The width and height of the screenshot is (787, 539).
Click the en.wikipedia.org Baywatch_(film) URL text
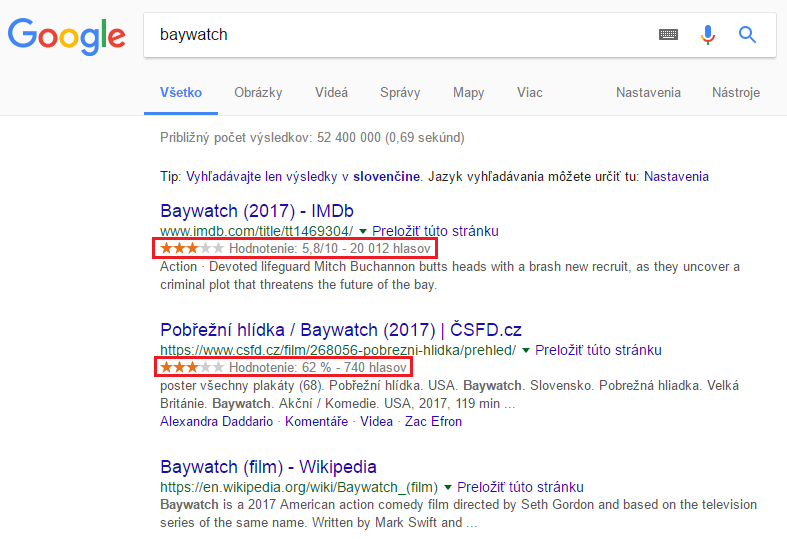click(x=299, y=487)
